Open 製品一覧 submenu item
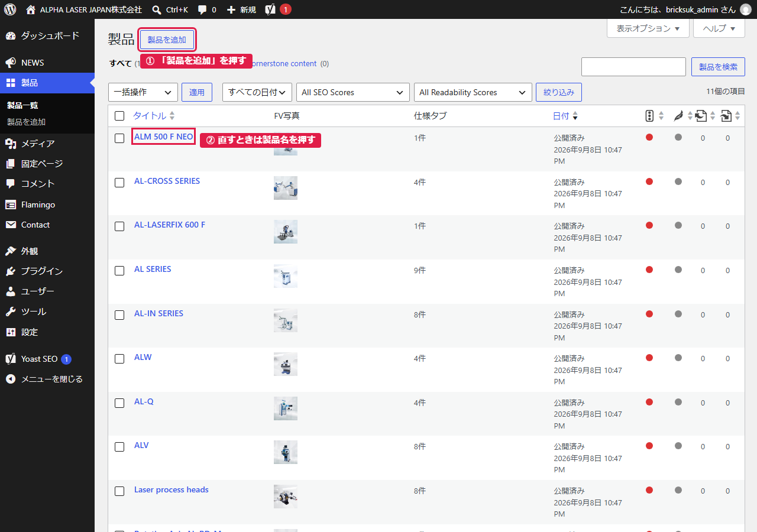757x532 pixels. tap(22, 105)
